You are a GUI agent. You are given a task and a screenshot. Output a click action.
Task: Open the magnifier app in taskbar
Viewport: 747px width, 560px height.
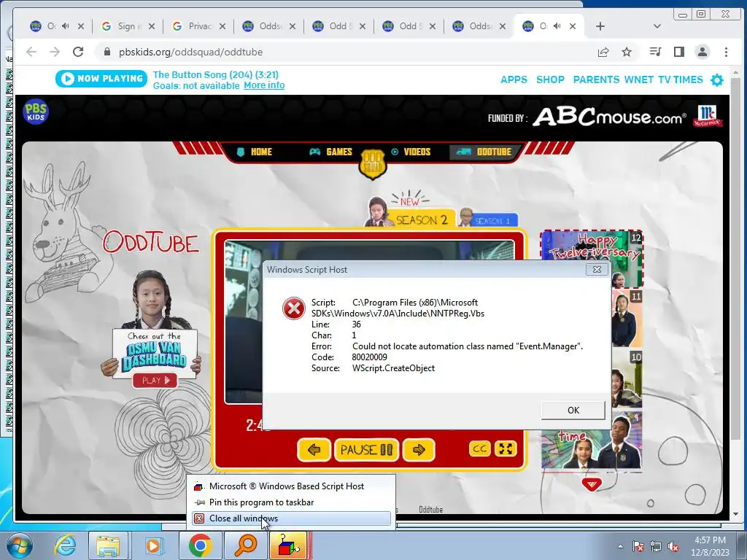[245, 545]
